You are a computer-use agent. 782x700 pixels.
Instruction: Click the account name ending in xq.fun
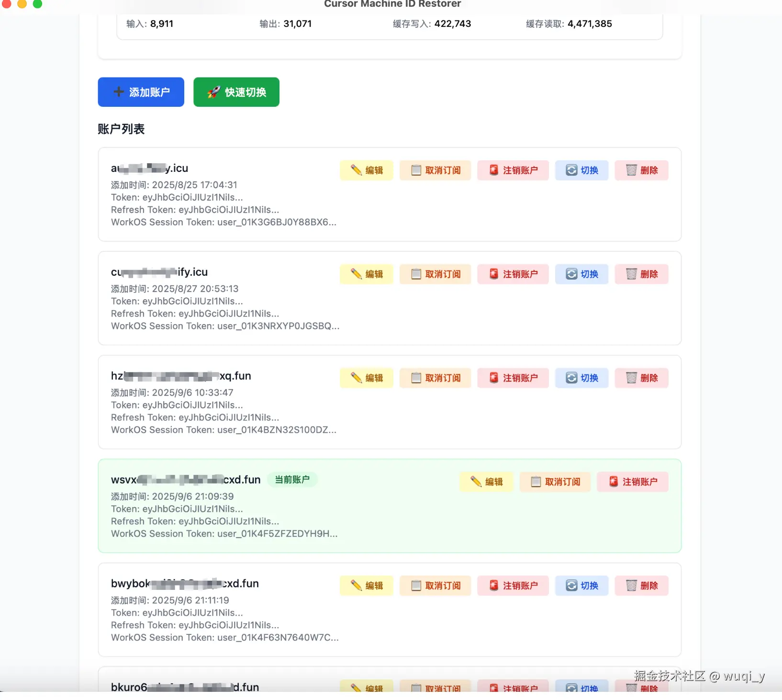point(181,376)
